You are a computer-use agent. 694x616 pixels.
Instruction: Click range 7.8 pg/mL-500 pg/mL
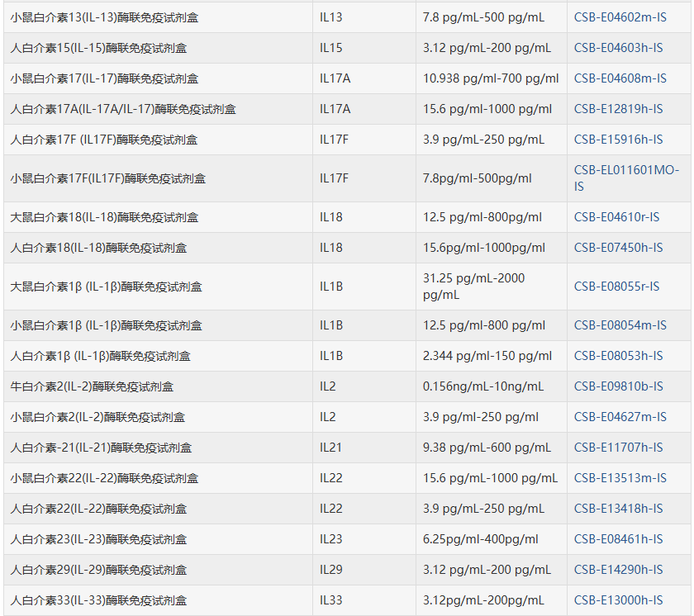click(483, 17)
